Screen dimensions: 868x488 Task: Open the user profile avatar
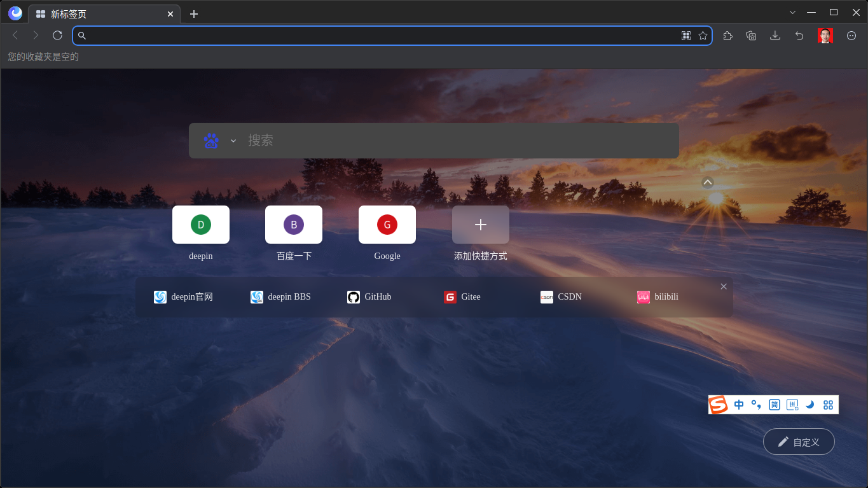(x=825, y=36)
